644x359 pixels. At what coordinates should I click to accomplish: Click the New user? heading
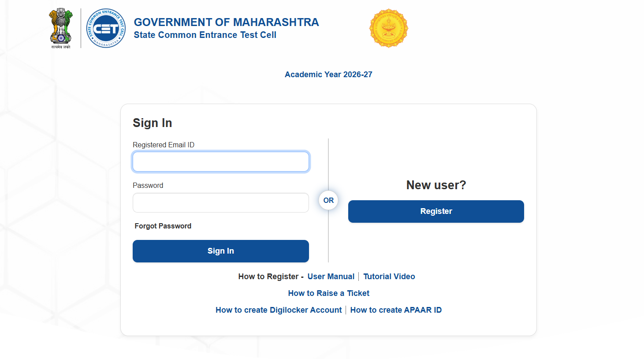coord(436,185)
